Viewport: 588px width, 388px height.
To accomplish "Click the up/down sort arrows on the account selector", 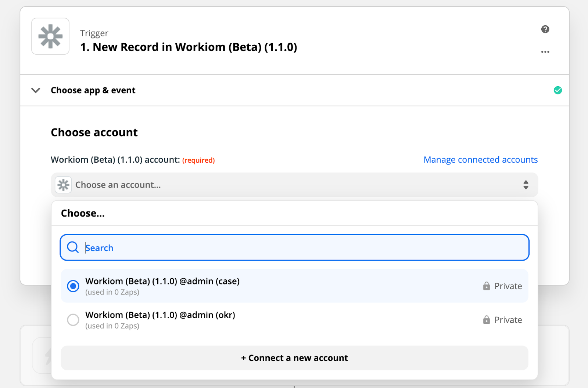I will pos(526,185).
